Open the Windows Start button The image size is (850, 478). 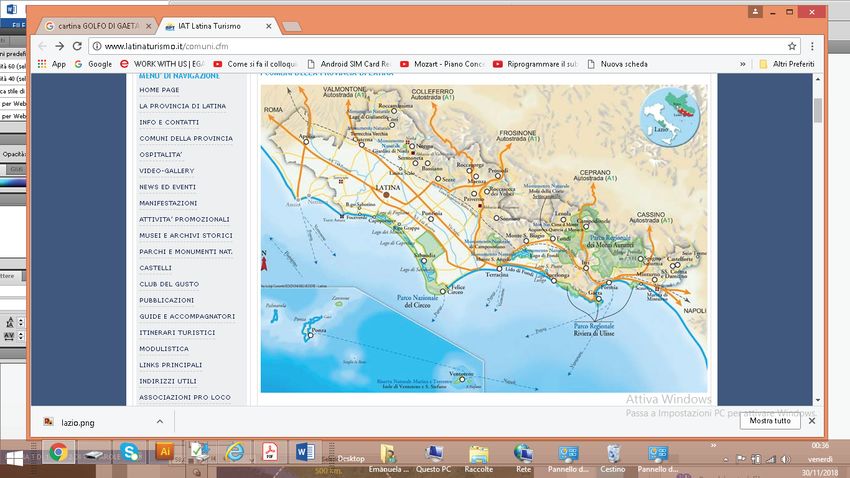[x=14, y=459]
